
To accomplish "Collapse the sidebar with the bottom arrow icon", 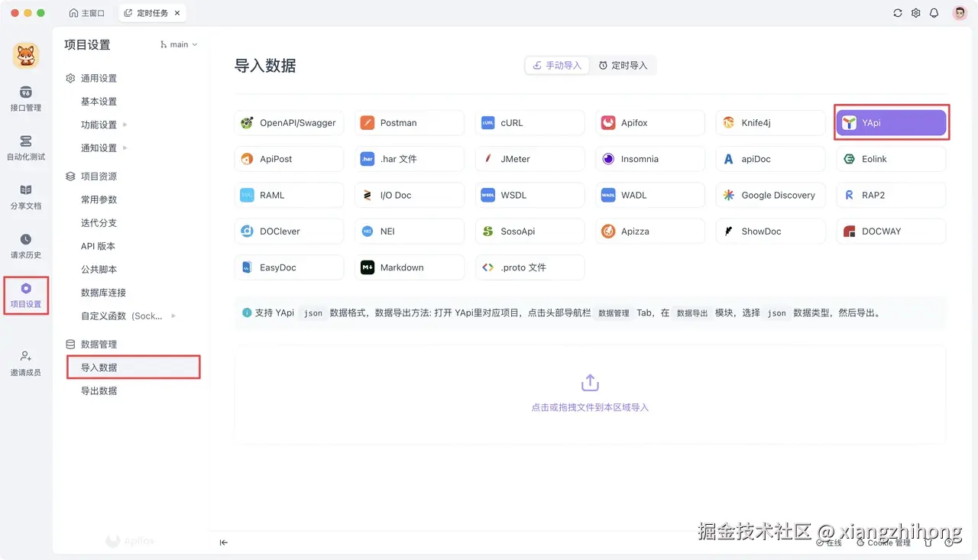I will (x=224, y=542).
